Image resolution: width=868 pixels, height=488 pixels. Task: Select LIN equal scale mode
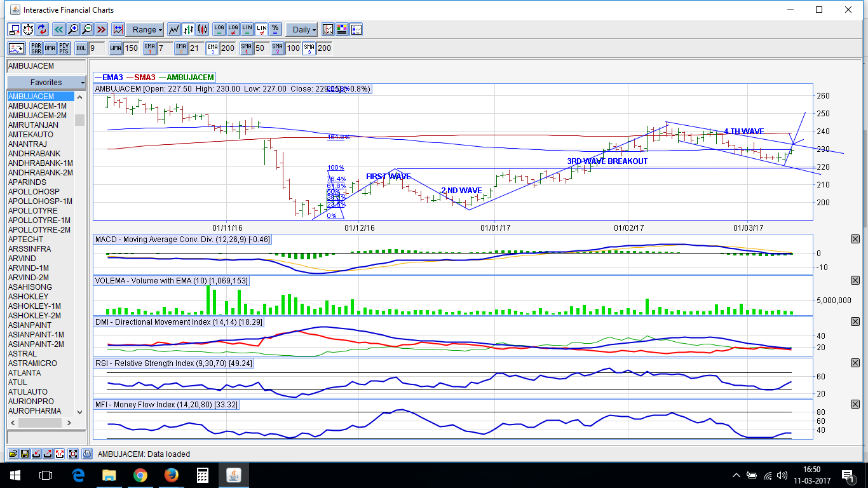pos(247,29)
